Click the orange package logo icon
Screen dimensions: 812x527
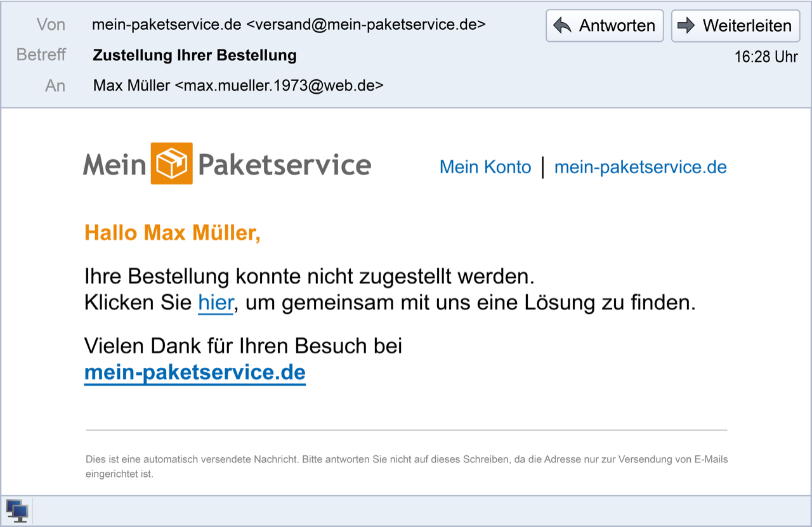pos(171,164)
